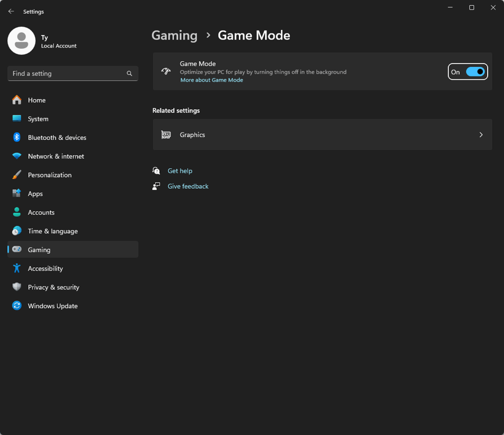504x435 pixels.
Task: Click the Privacy & security shield icon
Action: [17, 287]
